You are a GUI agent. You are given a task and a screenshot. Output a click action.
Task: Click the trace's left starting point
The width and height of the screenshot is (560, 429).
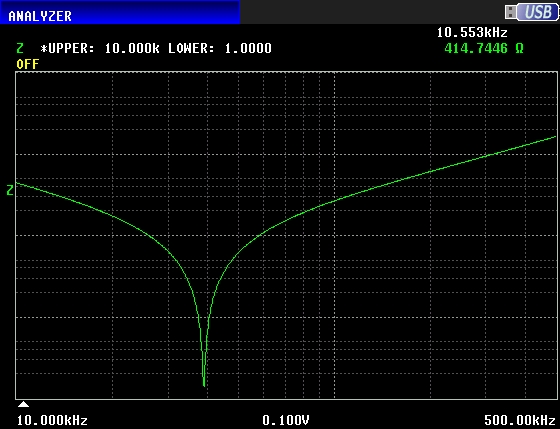tap(17, 183)
